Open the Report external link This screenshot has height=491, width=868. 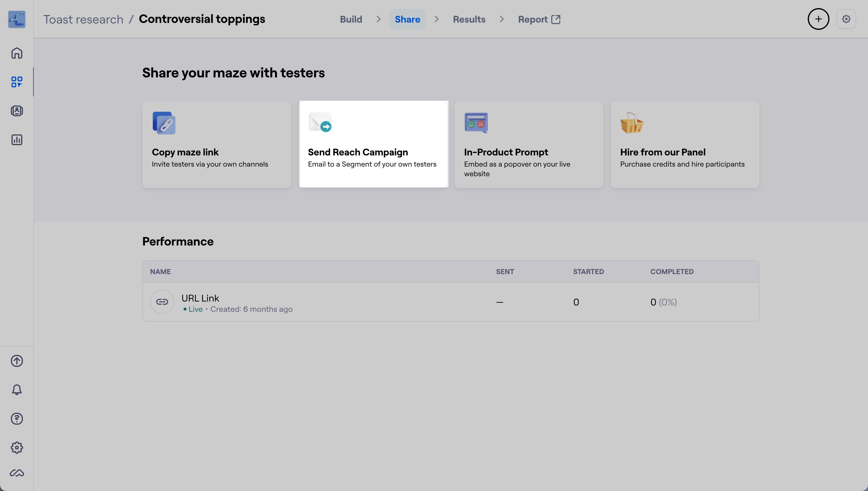539,19
